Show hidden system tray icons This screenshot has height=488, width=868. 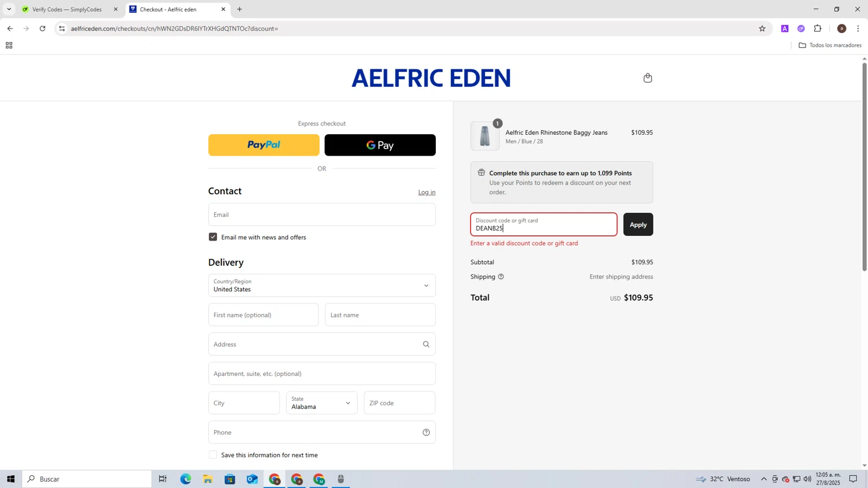click(764, 479)
